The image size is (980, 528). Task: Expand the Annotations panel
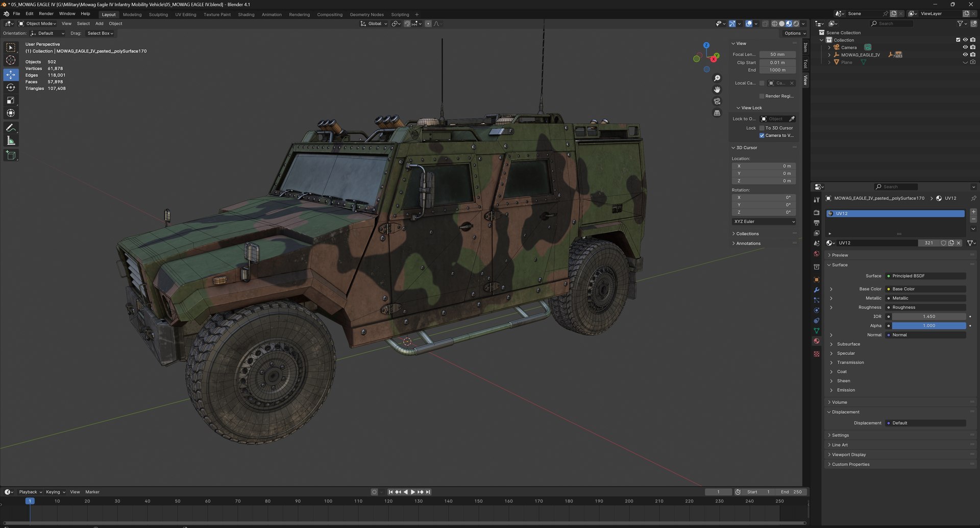748,244
